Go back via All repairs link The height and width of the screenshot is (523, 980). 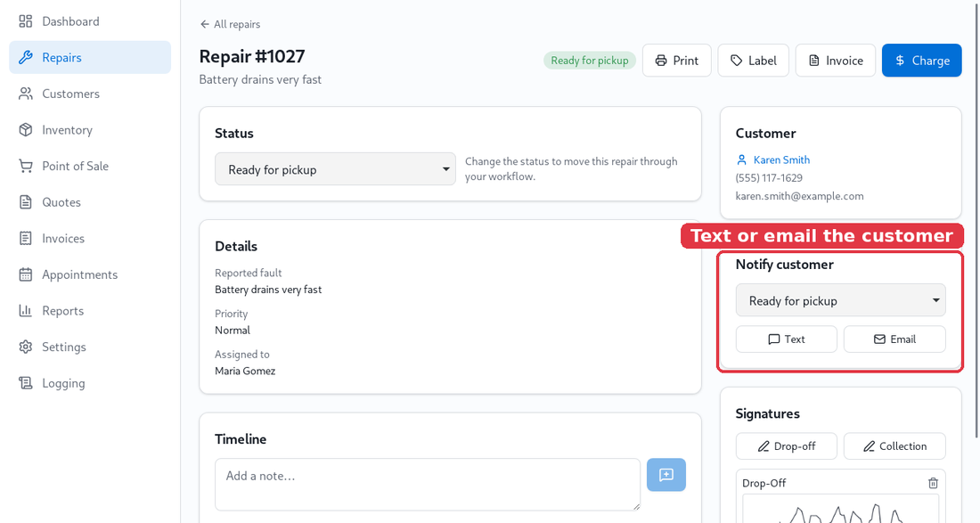coord(230,24)
